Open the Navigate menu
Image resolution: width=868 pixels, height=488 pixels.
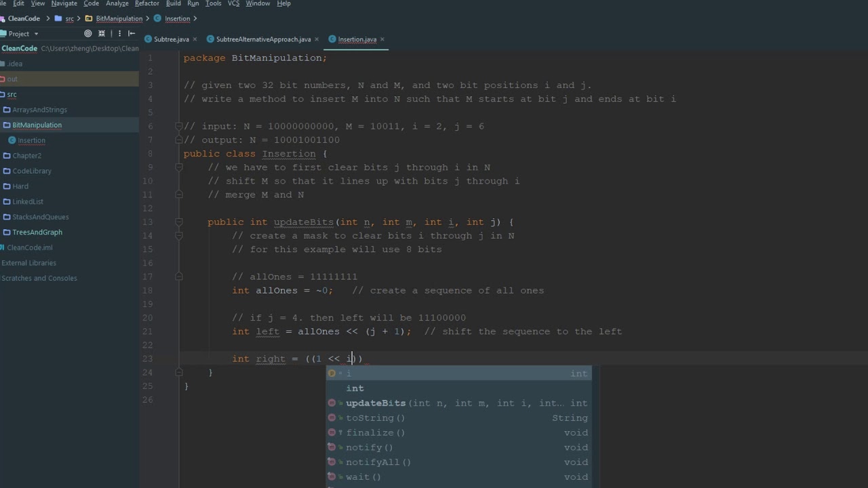point(64,3)
